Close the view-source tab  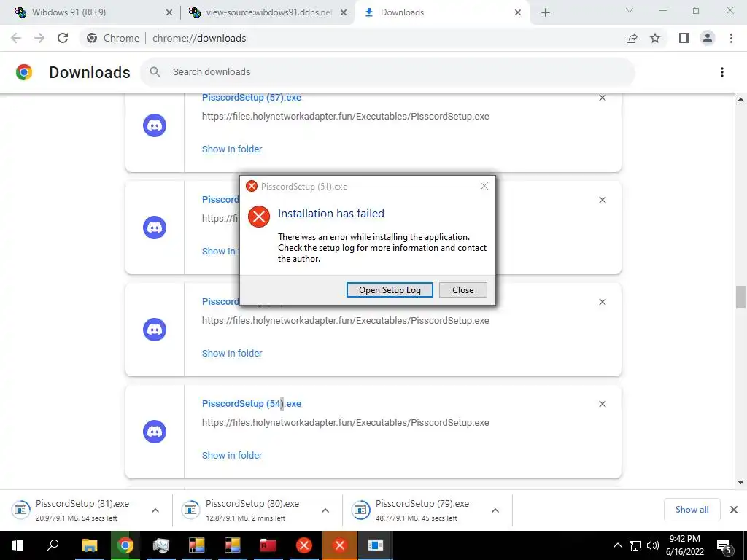[343, 13]
